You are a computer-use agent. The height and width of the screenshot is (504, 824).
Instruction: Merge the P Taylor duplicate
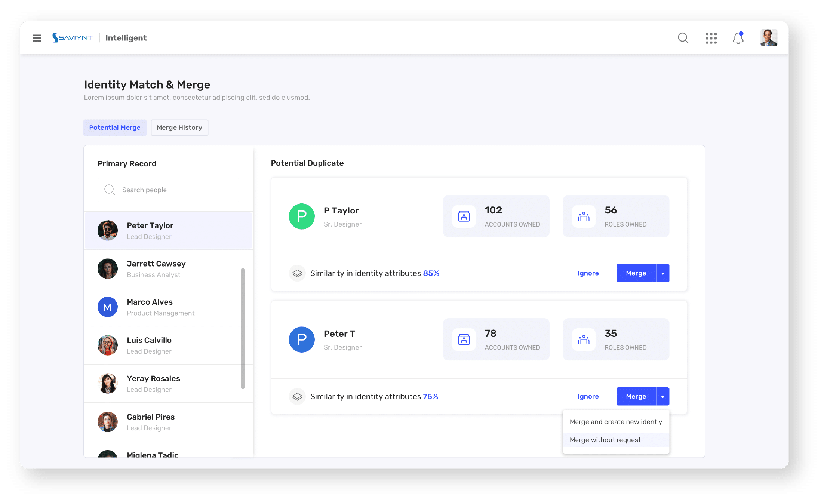click(636, 273)
